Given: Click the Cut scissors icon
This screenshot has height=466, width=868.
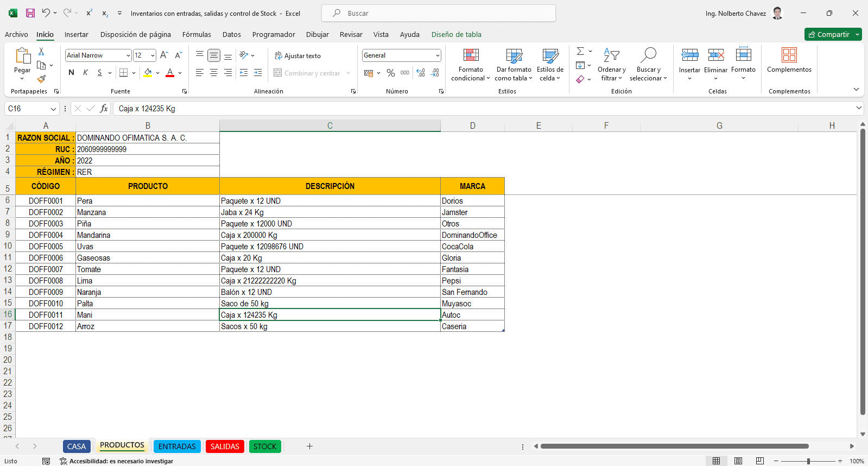Looking at the screenshot, I should pos(41,52).
